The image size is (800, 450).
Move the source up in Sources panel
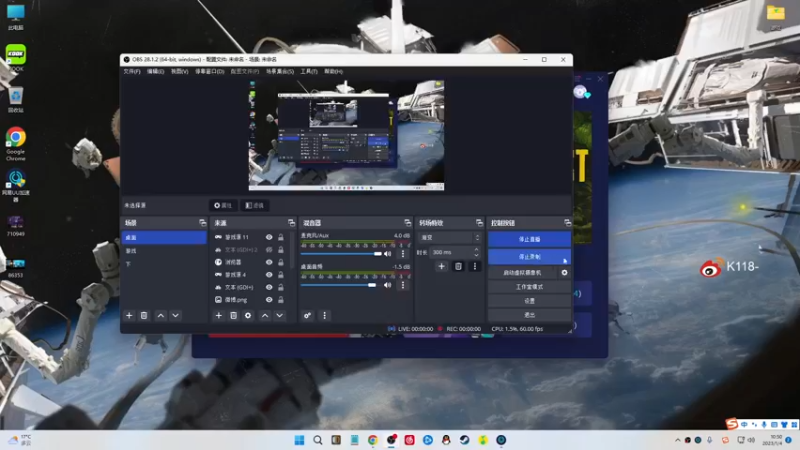click(x=265, y=316)
